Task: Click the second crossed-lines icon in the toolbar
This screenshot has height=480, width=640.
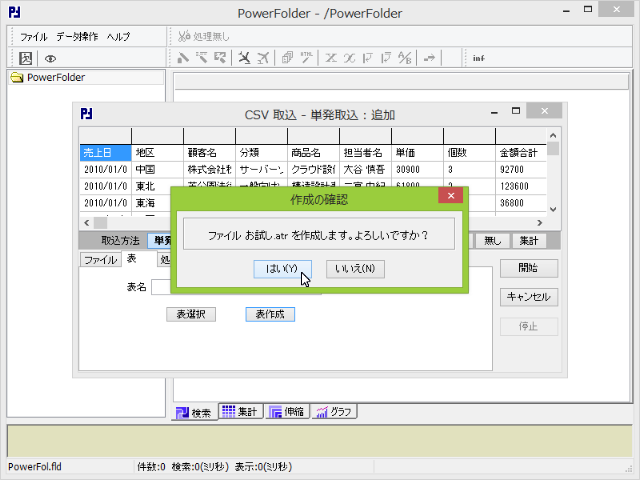Action: tap(349, 58)
